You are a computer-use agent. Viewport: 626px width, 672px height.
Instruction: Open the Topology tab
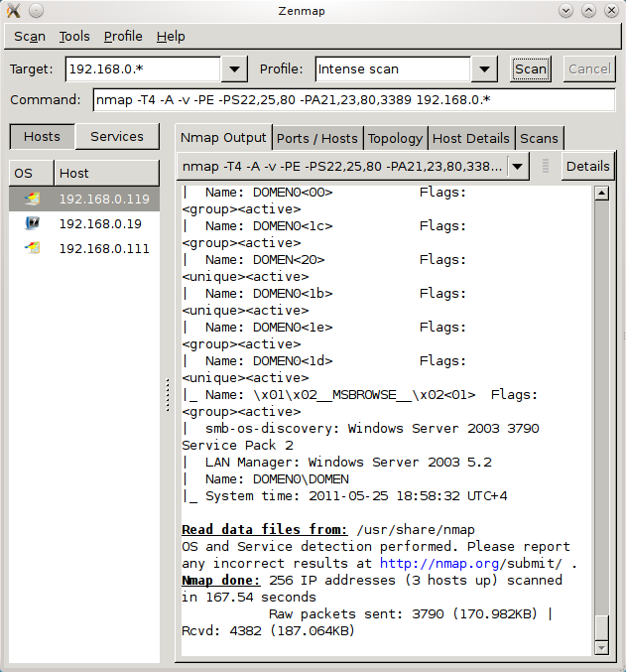click(395, 138)
